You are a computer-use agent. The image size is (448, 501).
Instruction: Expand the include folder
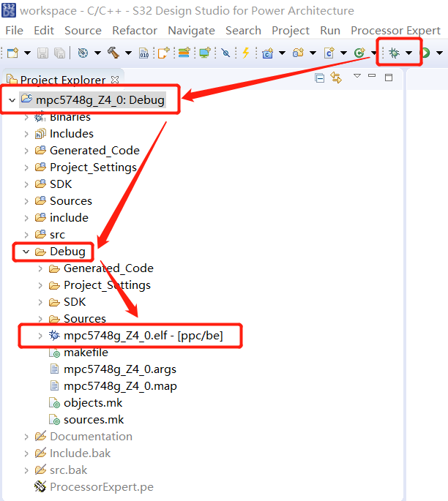point(26,218)
